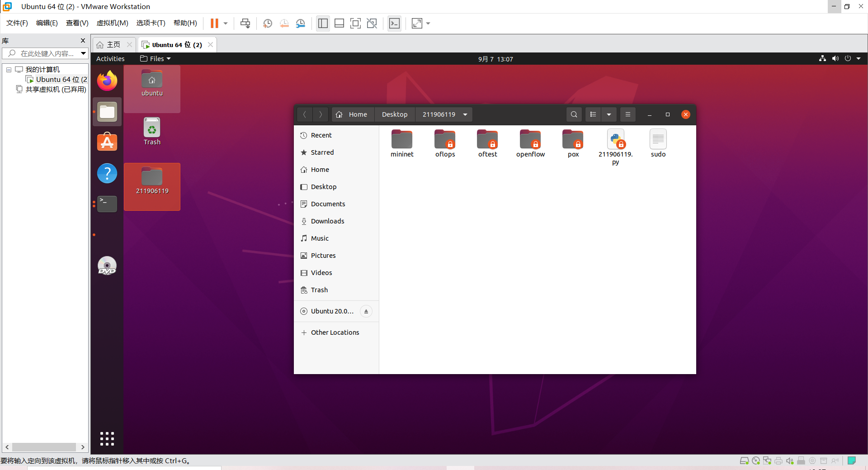
Task: Switch to VMware Unity mode
Action: point(372,23)
